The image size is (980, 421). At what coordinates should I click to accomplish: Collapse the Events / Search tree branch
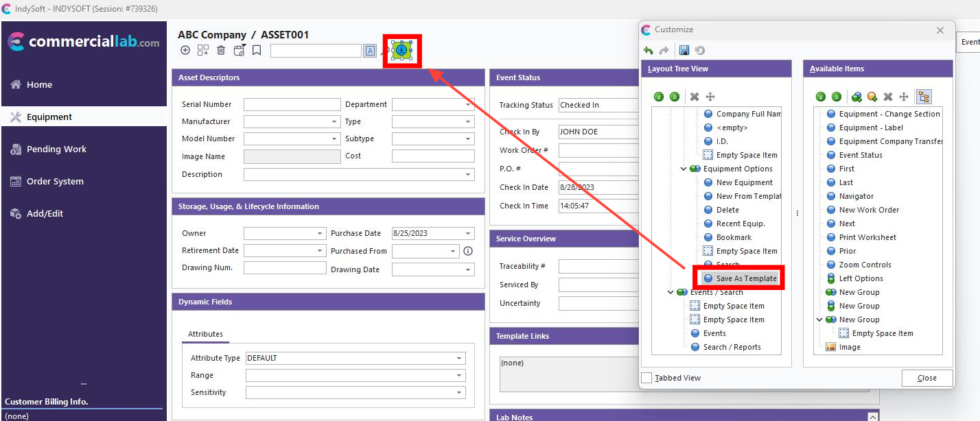[670, 292]
